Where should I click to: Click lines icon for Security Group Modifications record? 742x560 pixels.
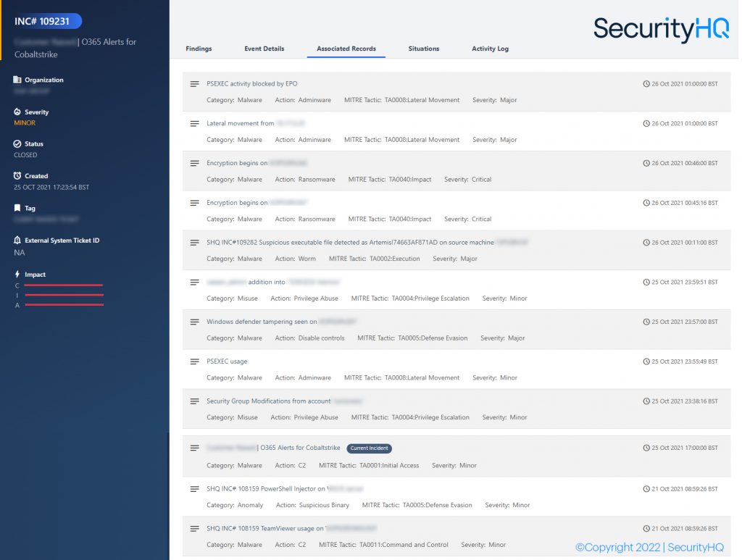[x=194, y=401]
